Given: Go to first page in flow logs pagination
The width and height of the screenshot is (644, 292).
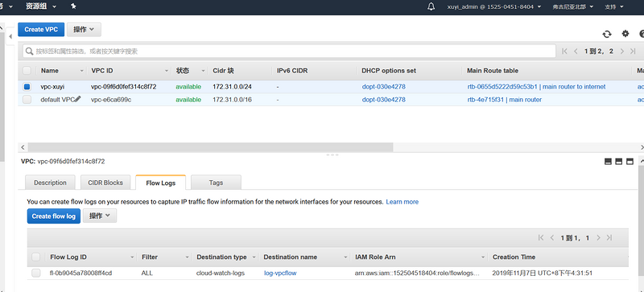Looking at the screenshot, I should pos(541,238).
